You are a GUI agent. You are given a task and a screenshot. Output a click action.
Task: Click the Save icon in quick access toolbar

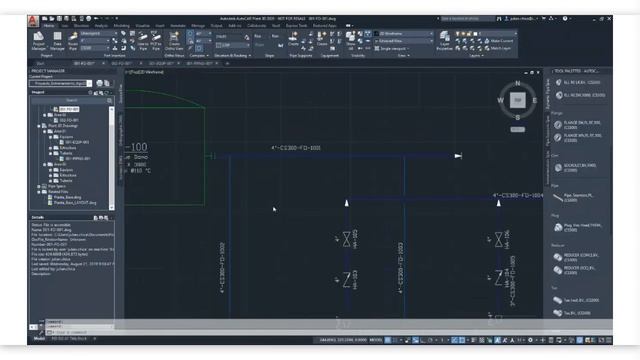tap(60, 18)
